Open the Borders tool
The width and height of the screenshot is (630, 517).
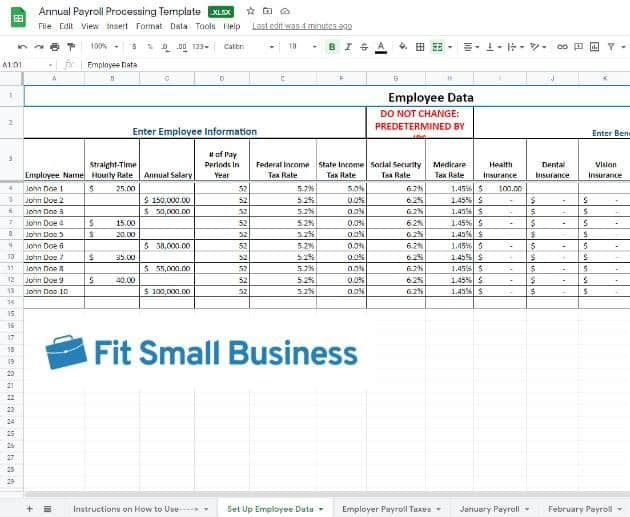(420, 47)
